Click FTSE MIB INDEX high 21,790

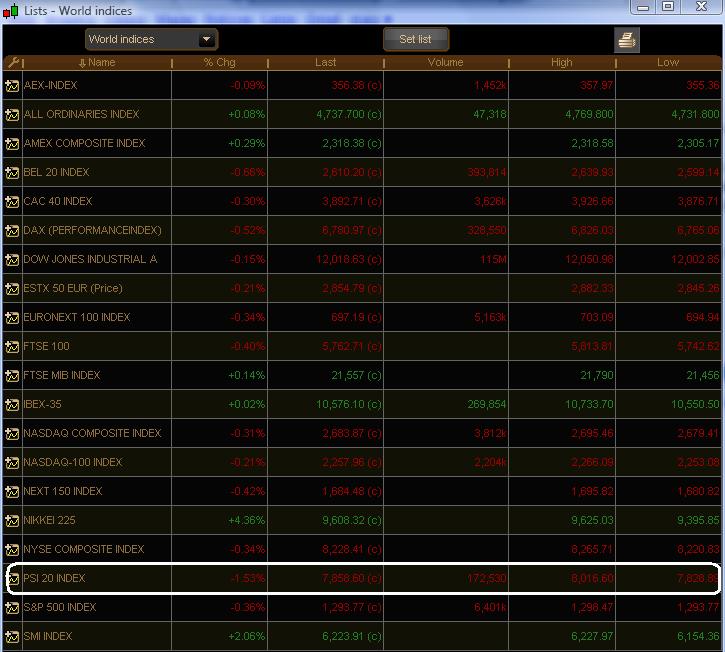597,375
